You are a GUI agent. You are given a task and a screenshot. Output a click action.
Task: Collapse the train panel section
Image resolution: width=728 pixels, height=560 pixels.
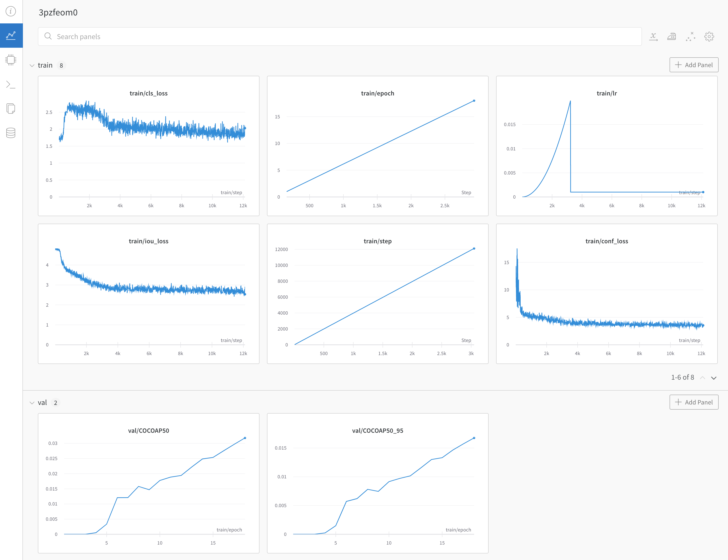point(32,65)
